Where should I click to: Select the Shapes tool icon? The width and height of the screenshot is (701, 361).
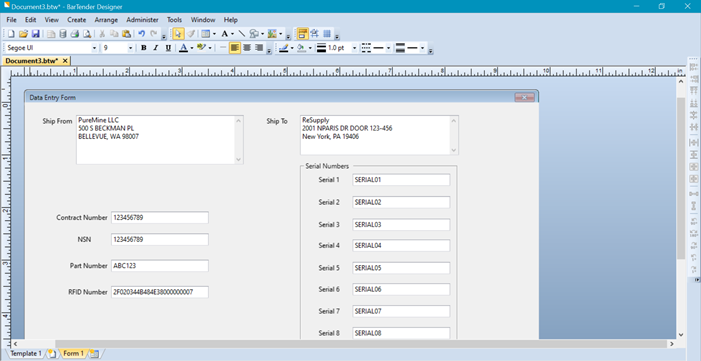pyautogui.click(x=254, y=34)
